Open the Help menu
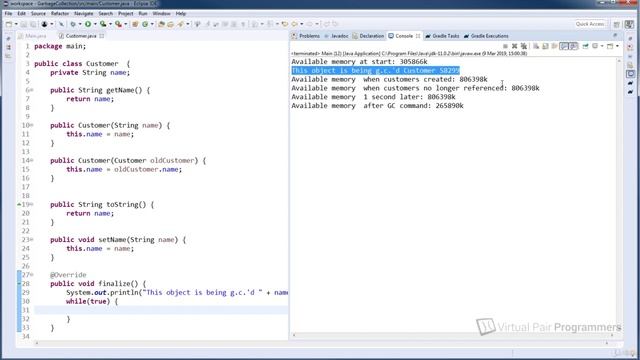The image size is (640, 360). click(181, 13)
